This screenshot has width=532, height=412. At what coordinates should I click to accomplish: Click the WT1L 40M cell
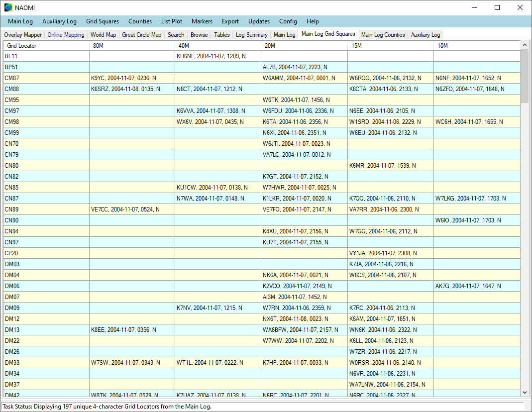coord(218,363)
